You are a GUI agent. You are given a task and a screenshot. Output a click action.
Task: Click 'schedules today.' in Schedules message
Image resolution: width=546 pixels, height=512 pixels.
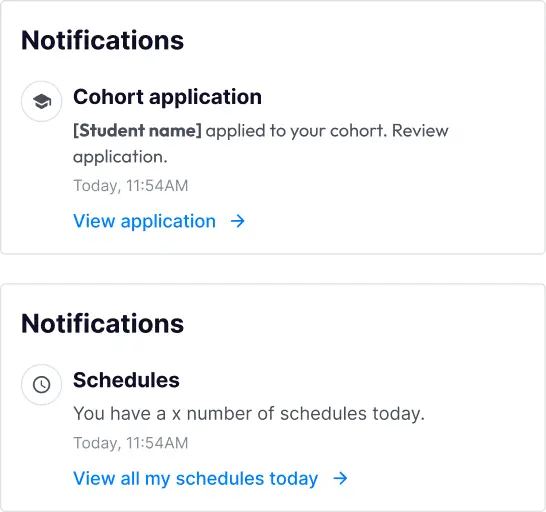click(352, 414)
